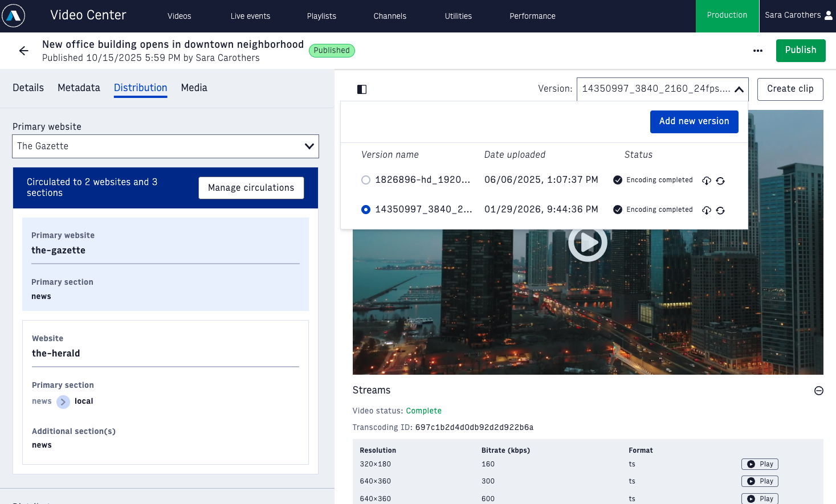Collapse the Version dropdown selector
Image resolution: width=836 pixels, height=504 pixels.
[663, 89]
